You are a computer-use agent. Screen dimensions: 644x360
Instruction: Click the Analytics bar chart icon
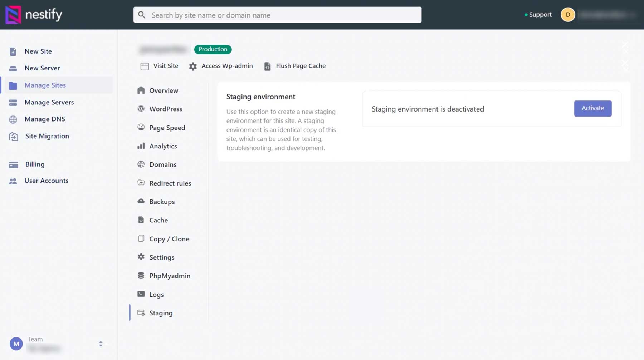(x=141, y=146)
